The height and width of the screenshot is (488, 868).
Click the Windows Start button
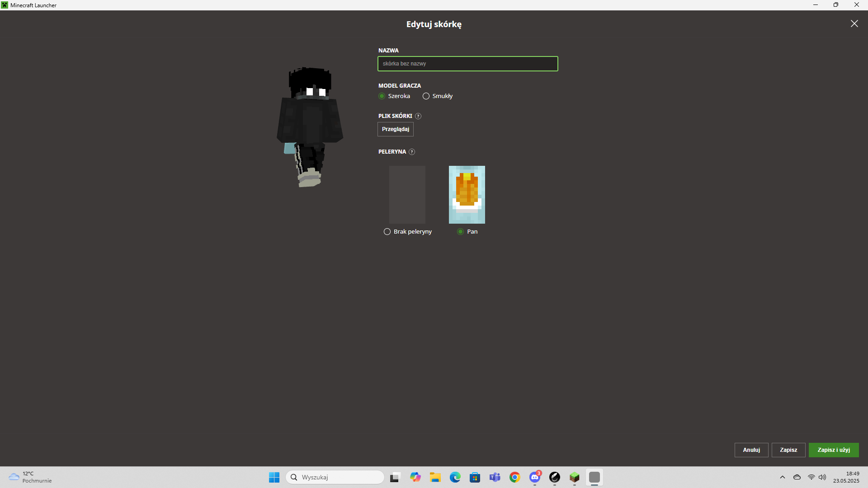click(x=274, y=477)
